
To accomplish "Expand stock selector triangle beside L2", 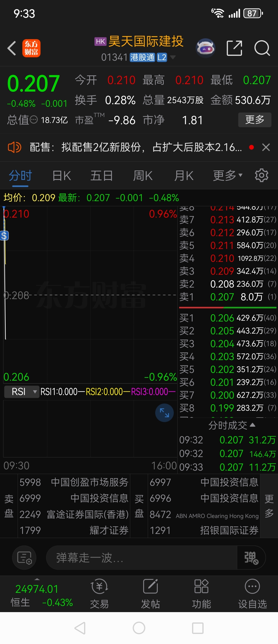I will 173,57.
